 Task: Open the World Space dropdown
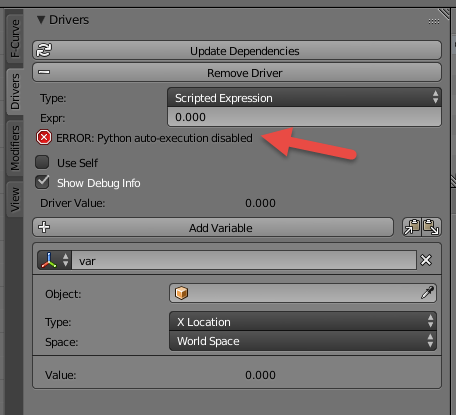click(303, 341)
